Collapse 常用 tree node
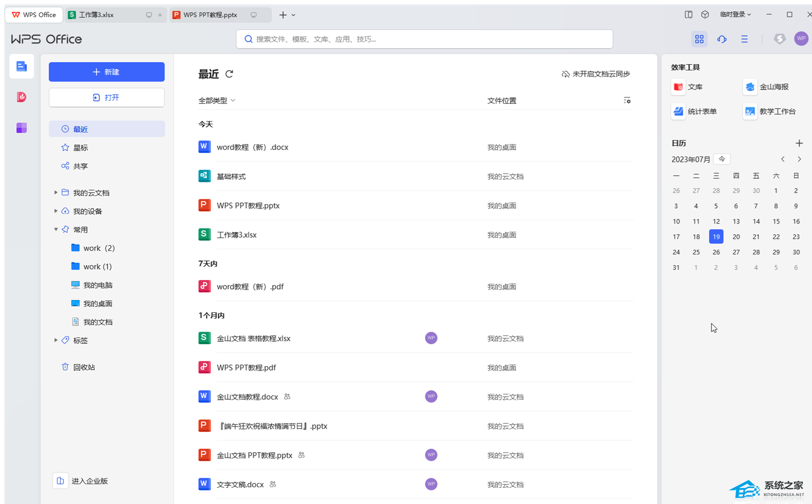The height and width of the screenshot is (504, 812). coord(56,230)
